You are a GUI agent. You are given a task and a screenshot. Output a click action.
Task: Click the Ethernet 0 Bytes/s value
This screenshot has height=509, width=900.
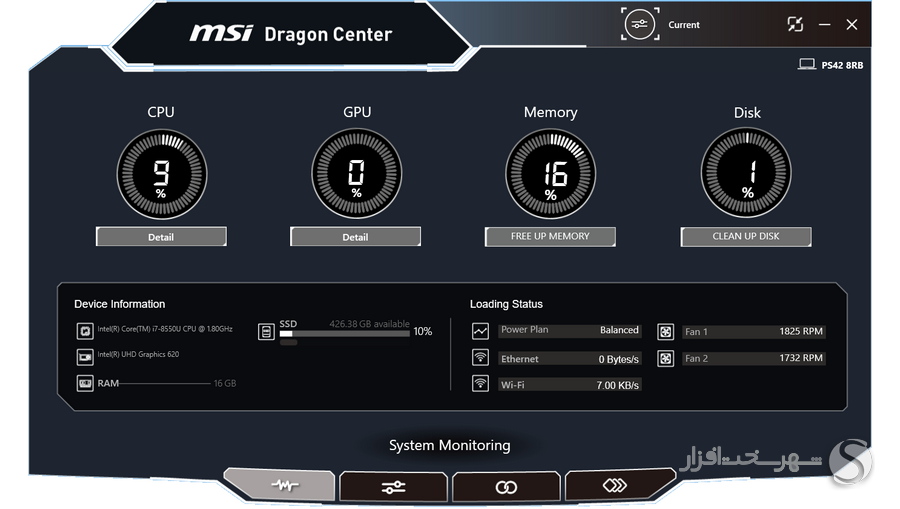click(x=618, y=359)
